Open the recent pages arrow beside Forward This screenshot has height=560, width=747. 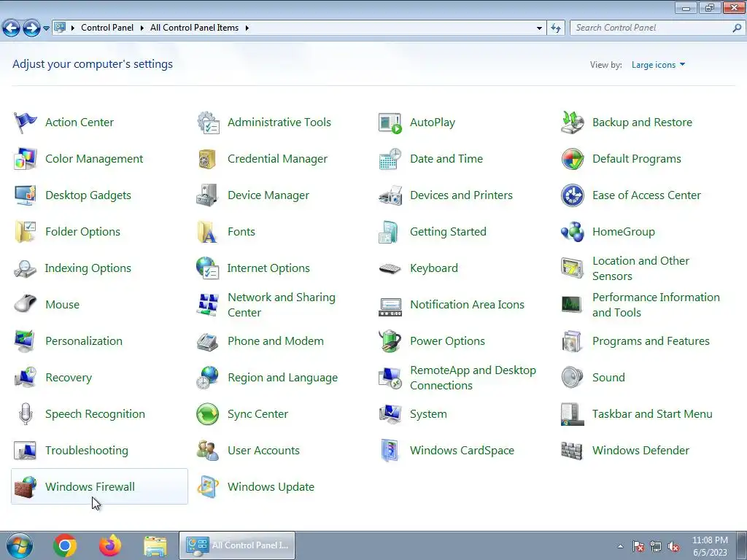click(46, 28)
